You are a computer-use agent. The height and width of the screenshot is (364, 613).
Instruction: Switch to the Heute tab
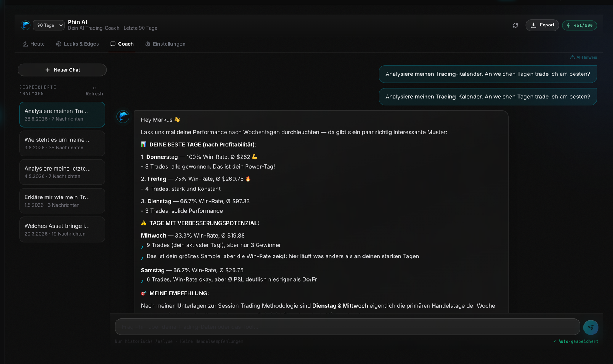tap(34, 44)
